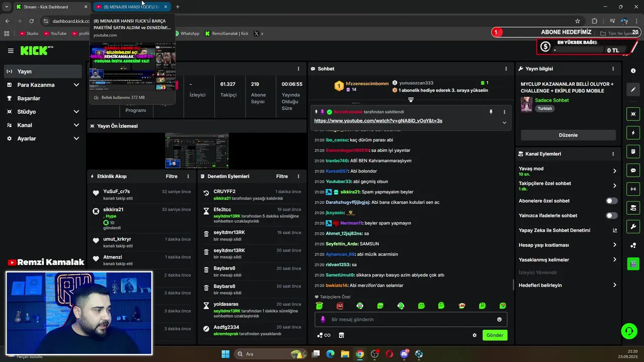Screen dimensions: 644x362
Task: Toggle Yalnızca ifadelerle sohbet switch
Action: 611,216
